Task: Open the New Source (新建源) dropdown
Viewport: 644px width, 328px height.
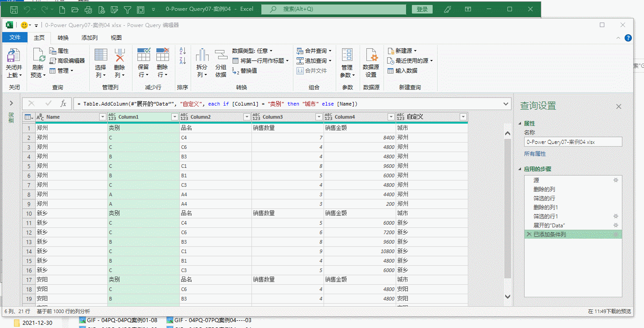Action: click(402, 51)
